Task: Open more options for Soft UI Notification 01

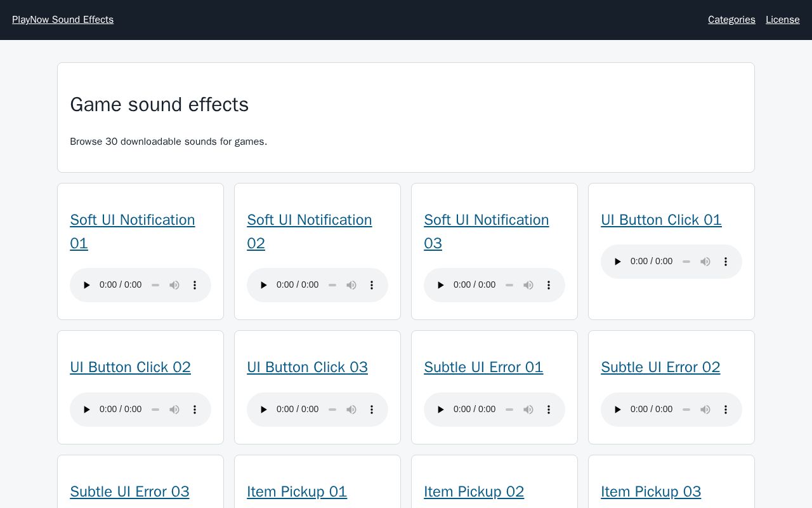Action: click(x=195, y=285)
